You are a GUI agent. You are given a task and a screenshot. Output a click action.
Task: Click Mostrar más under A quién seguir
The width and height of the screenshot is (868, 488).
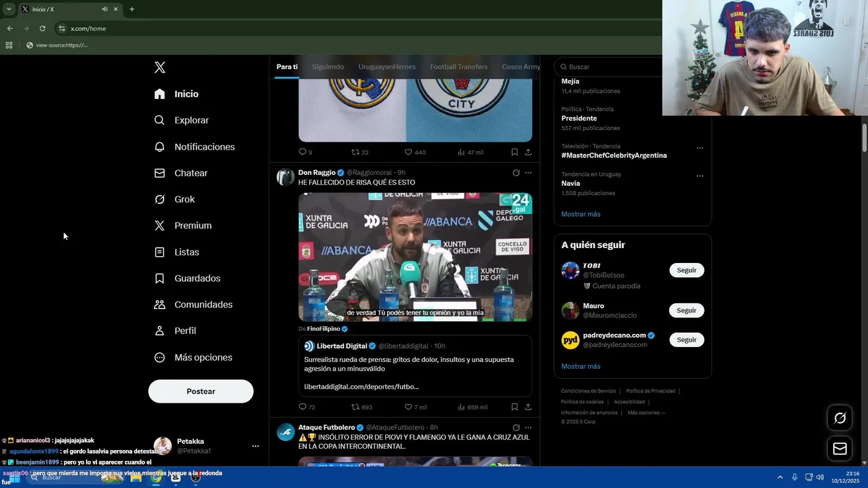(x=580, y=367)
